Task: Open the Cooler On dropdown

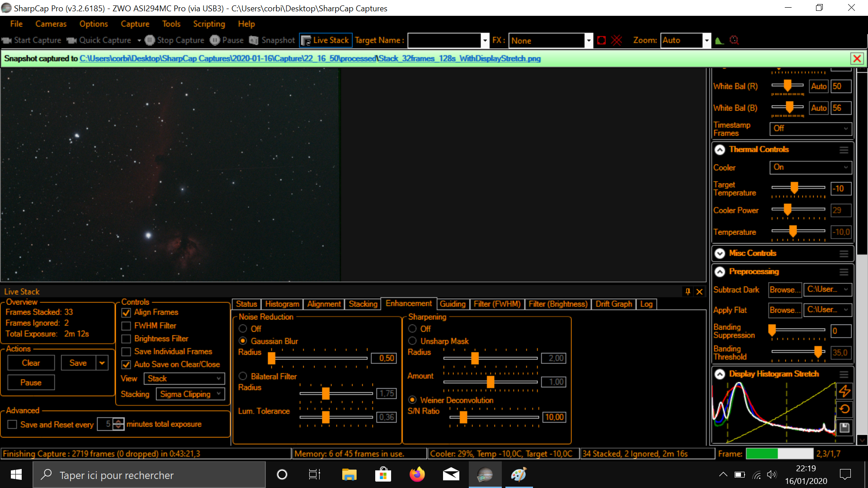Action: pyautogui.click(x=811, y=167)
